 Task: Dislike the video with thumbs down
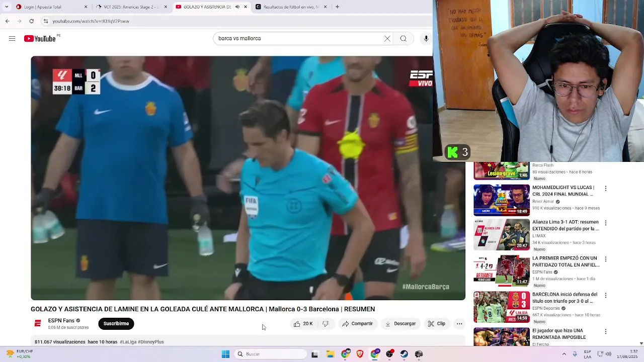[x=326, y=324]
